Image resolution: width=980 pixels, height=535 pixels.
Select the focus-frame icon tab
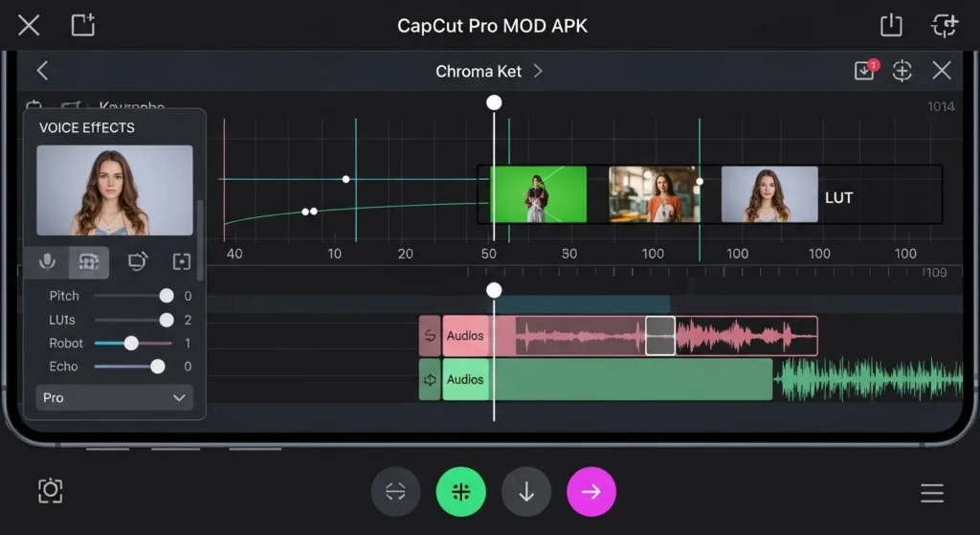[181, 261]
